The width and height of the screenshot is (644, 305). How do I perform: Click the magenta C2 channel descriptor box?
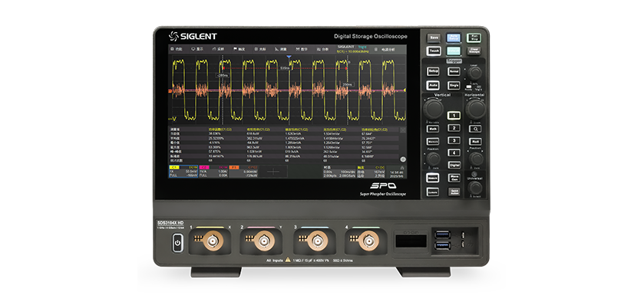click(213, 172)
